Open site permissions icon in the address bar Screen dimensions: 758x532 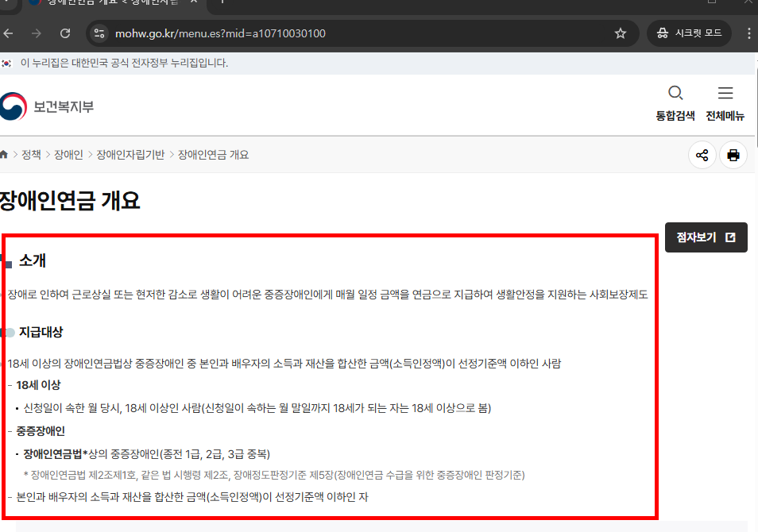(100, 33)
